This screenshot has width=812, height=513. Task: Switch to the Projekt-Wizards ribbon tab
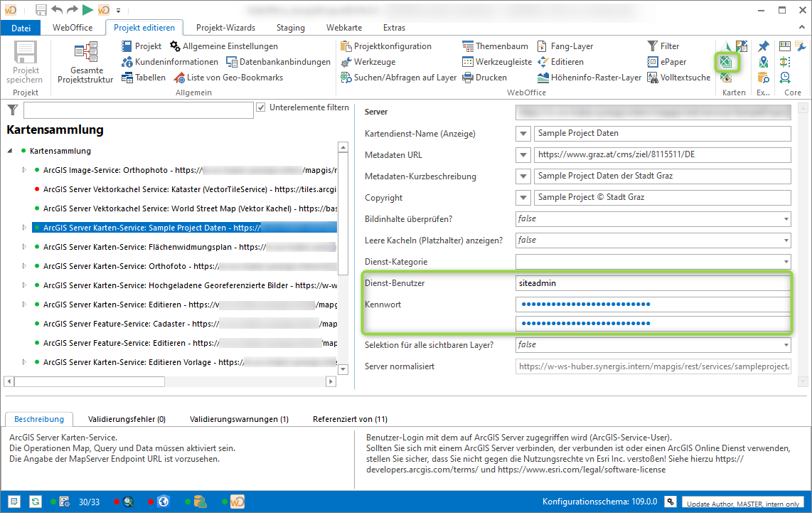[x=225, y=28]
